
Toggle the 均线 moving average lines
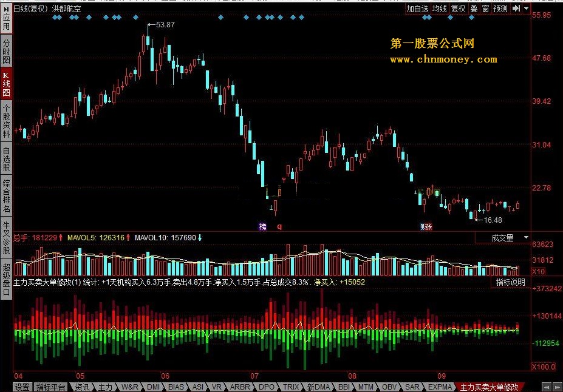(439, 8)
